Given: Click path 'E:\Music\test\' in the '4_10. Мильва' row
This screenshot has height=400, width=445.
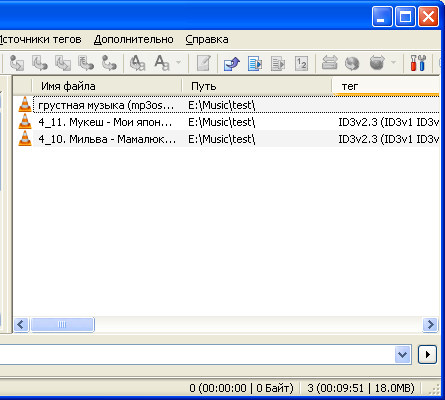Looking at the screenshot, I should [221, 139].
